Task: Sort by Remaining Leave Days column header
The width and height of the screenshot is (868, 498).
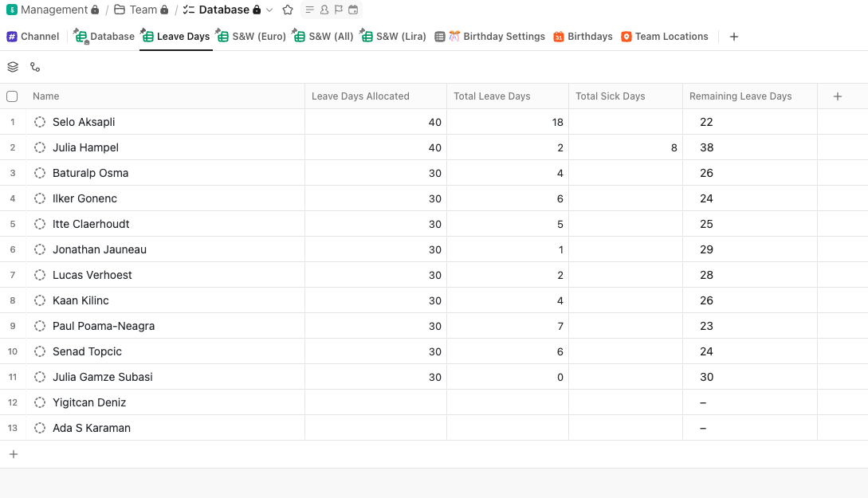Action: pyautogui.click(x=740, y=96)
